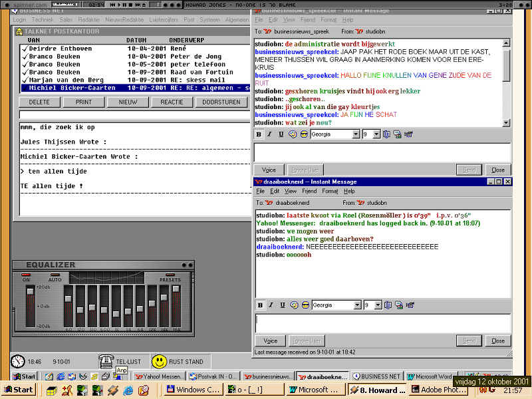Toggle bold in businessnieuws chat toolbar
Viewport: 532px width, 399px height.
[x=260, y=134]
